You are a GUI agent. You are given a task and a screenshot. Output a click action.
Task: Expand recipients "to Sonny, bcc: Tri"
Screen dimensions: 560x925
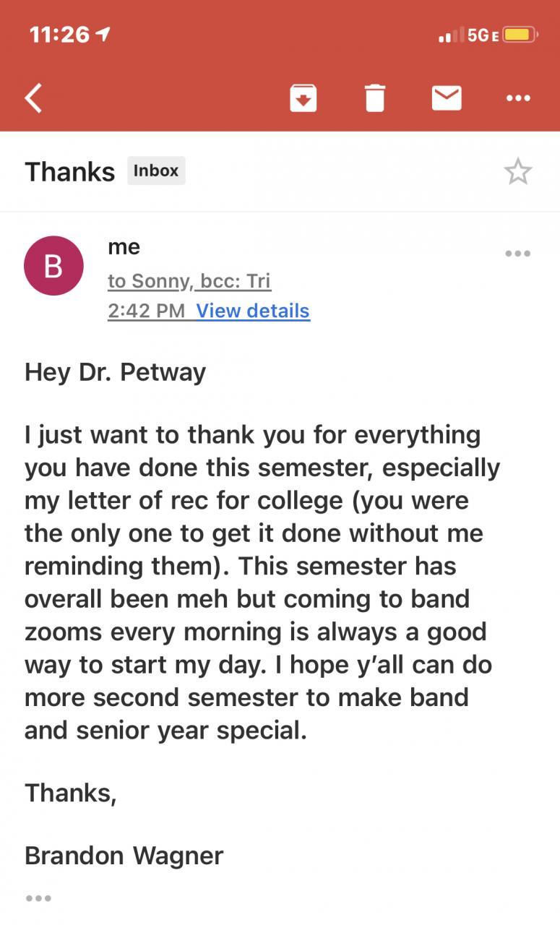point(189,280)
